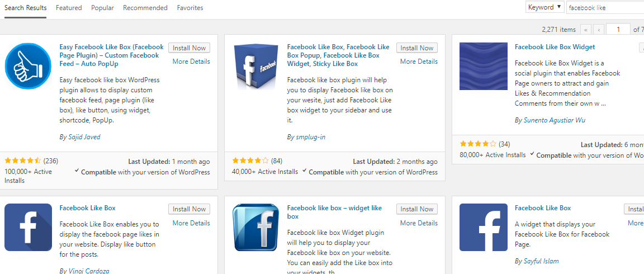Open More Details for Easy Facebook Like Box
The width and height of the screenshot is (644, 274).
pyautogui.click(x=191, y=62)
